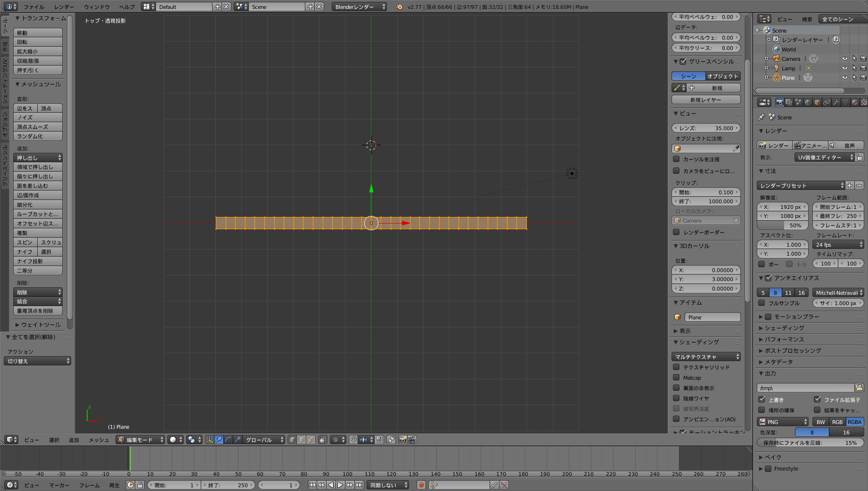This screenshot has width=868, height=491.
Task: Open the Material sphere properties tab
Action: click(855, 102)
